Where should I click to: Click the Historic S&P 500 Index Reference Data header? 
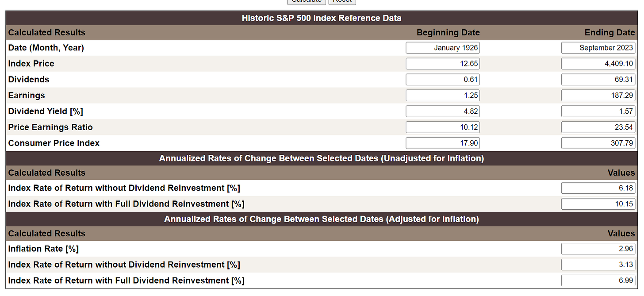click(322, 18)
